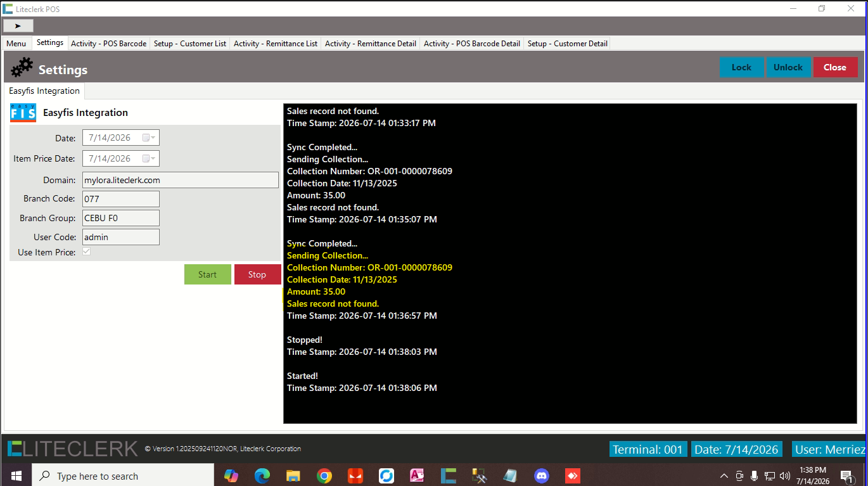868x486 pixels.
Task: Open Google Chrome from taskbar
Action: coord(324,475)
